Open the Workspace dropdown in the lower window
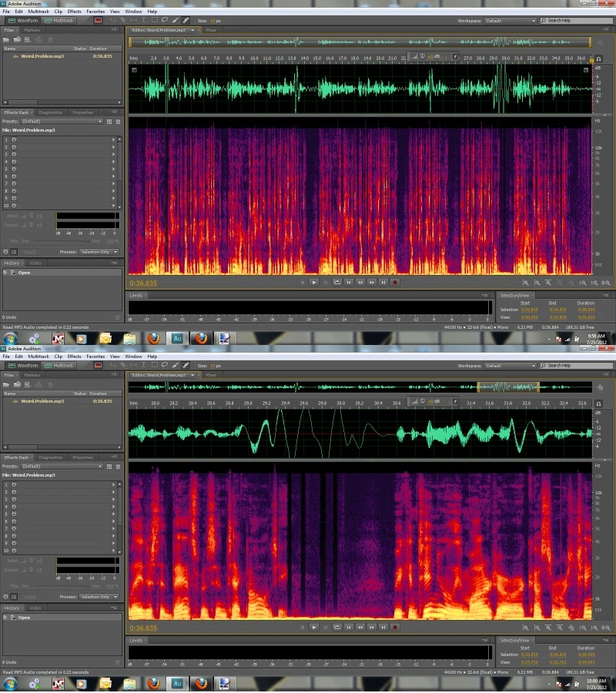 coord(511,366)
